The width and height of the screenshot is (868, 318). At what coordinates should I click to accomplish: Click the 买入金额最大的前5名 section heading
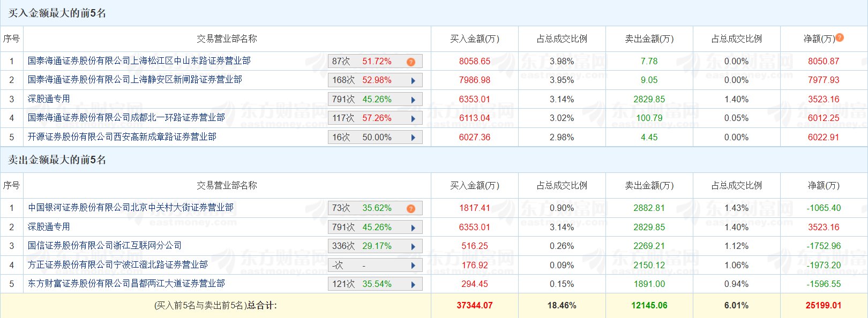coord(57,13)
